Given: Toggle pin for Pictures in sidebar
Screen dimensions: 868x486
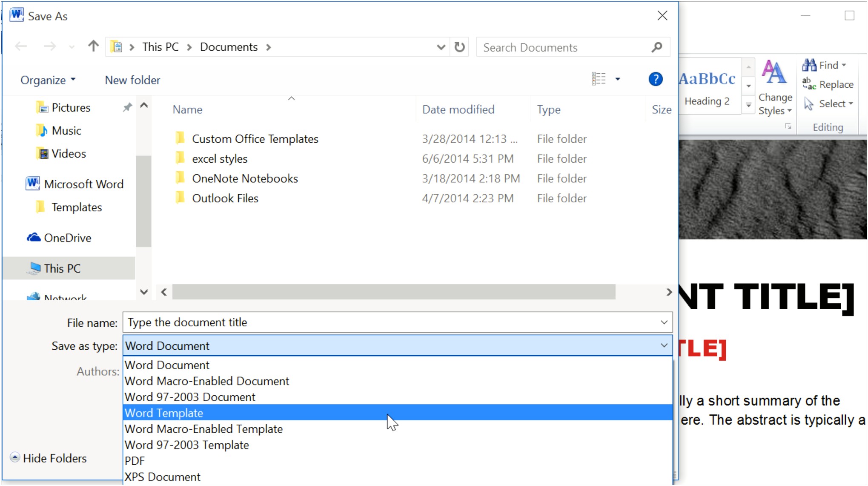Looking at the screenshot, I should pos(127,107).
